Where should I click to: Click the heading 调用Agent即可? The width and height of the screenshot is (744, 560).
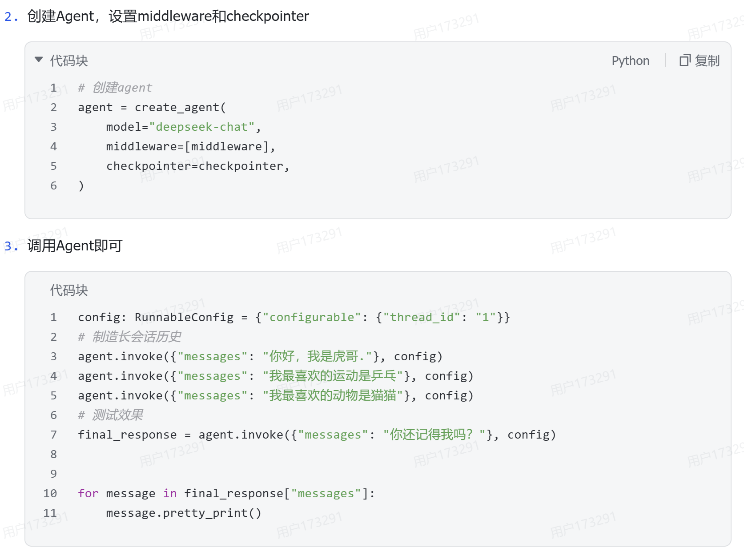(x=75, y=246)
